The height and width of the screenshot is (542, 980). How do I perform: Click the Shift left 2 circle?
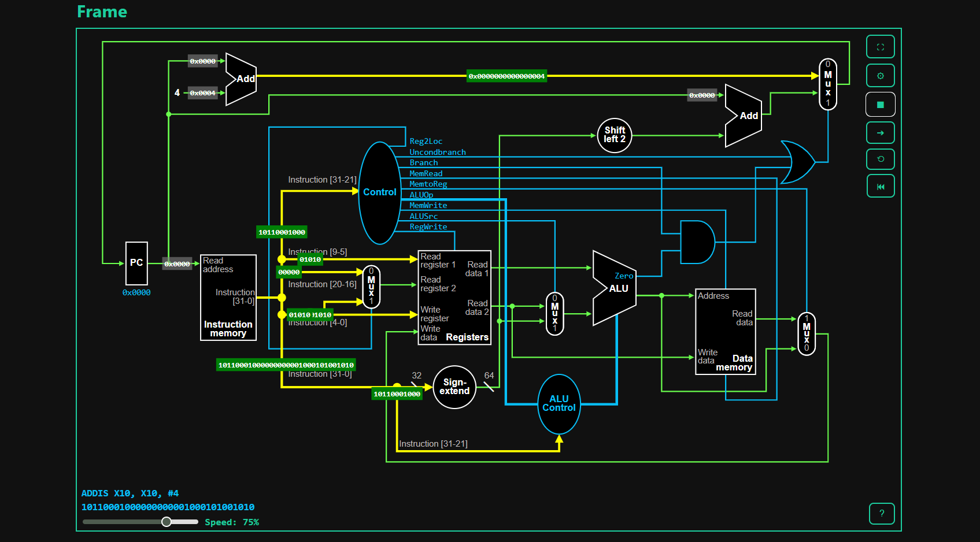tap(614, 135)
